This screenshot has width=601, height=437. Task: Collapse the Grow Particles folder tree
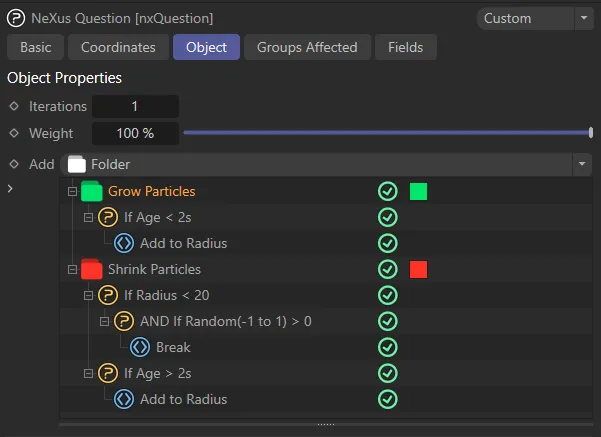click(x=72, y=191)
